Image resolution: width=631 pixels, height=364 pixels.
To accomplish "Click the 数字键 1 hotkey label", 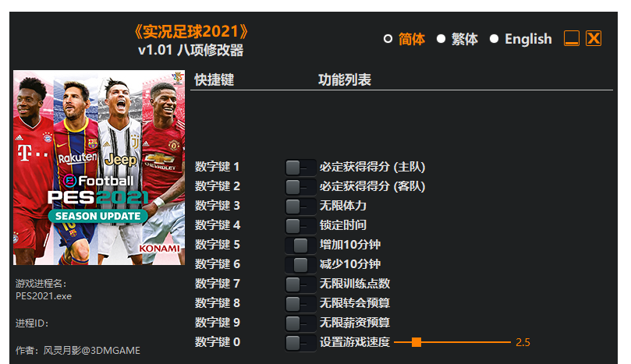I will point(218,167).
